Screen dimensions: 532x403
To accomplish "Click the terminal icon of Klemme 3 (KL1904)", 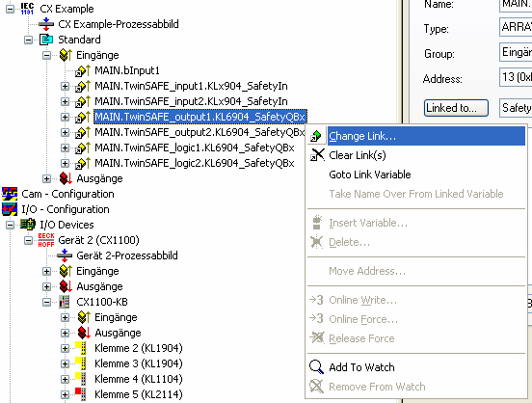I will click(x=81, y=363).
